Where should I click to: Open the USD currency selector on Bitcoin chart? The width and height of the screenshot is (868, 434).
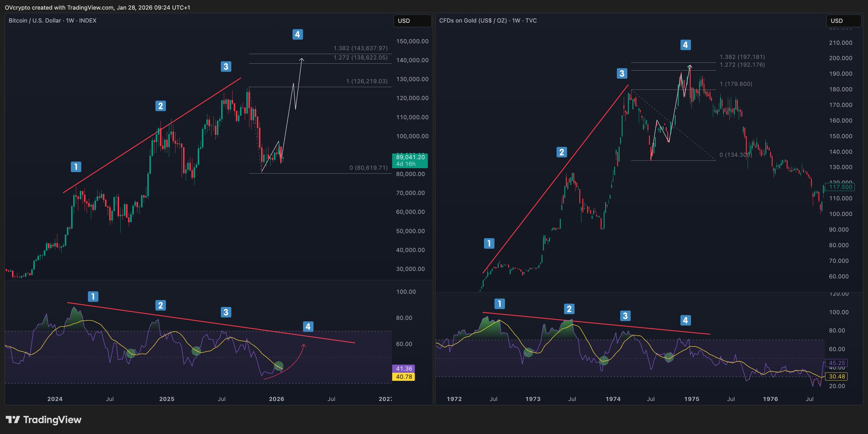point(412,21)
